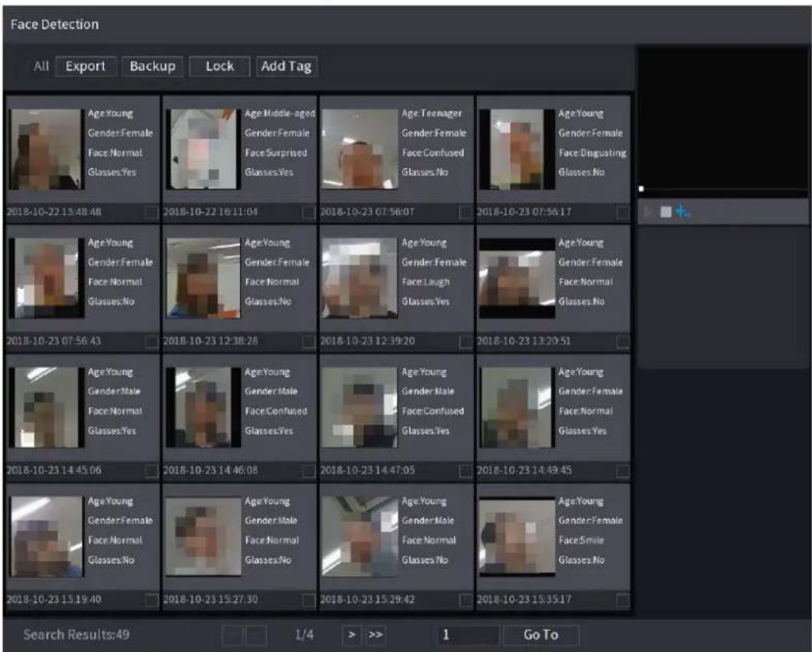Go to the next results page

tap(351, 634)
